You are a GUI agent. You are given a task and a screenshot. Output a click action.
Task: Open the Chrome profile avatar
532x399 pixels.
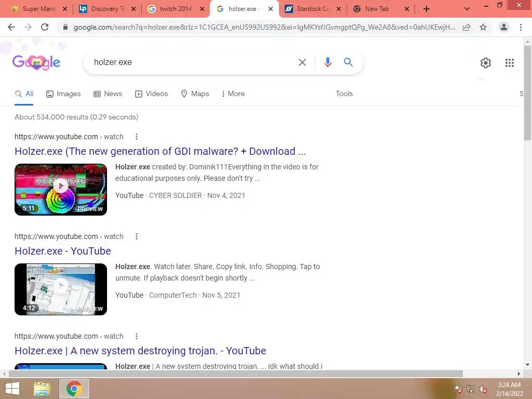[x=504, y=27]
